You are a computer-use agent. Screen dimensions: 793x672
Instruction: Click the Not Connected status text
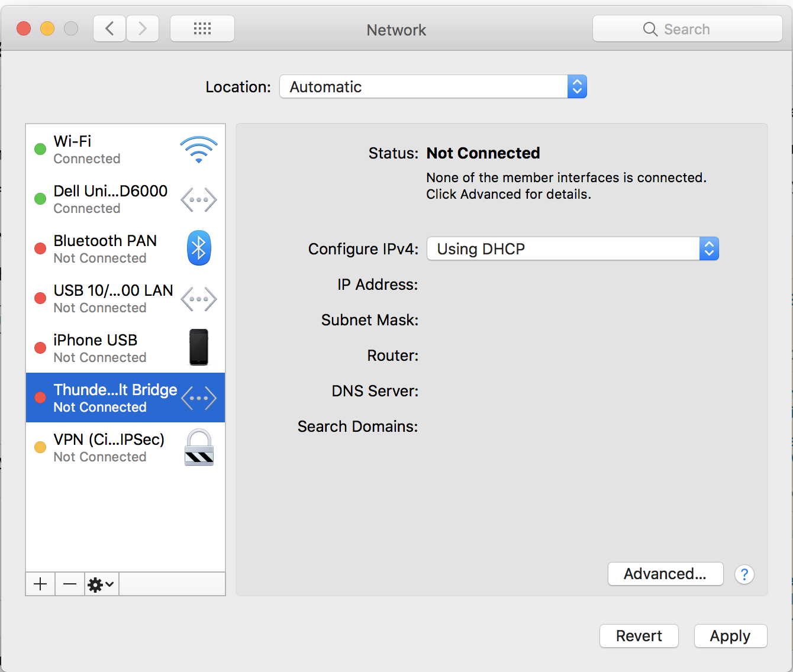483,153
